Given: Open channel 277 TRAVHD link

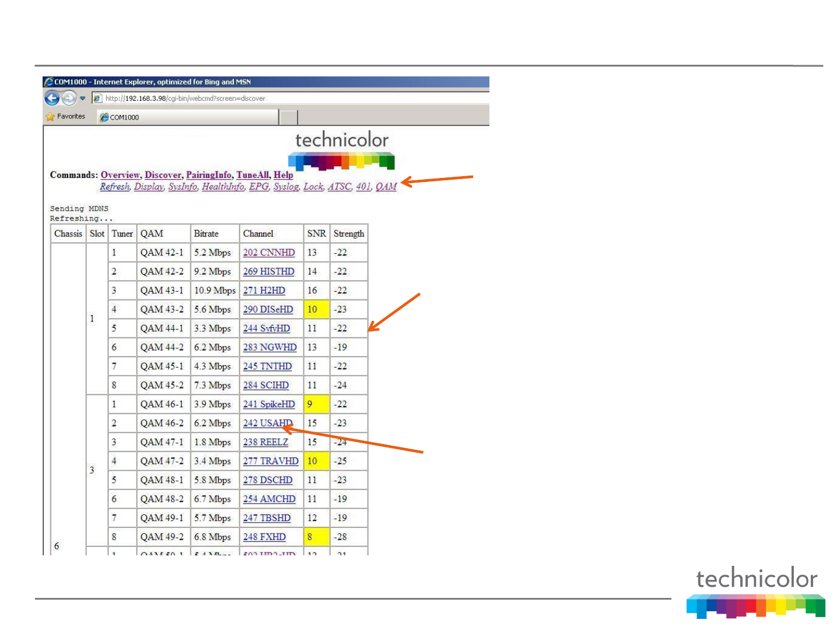Looking at the screenshot, I should click(271, 461).
